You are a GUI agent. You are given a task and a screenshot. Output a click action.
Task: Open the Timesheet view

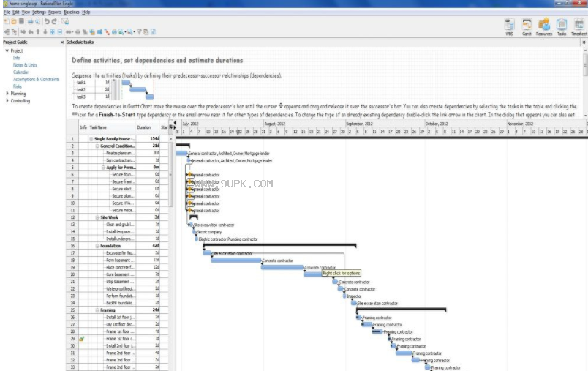click(x=579, y=26)
